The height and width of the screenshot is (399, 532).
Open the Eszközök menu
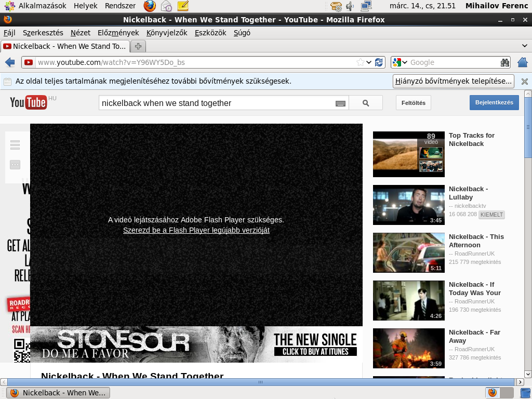click(x=210, y=33)
